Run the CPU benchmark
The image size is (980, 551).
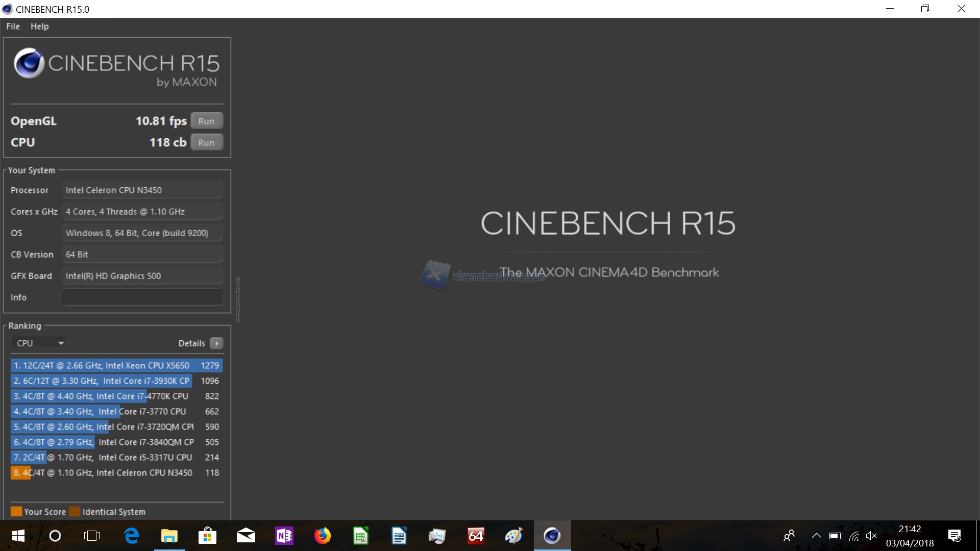pyautogui.click(x=207, y=142)
